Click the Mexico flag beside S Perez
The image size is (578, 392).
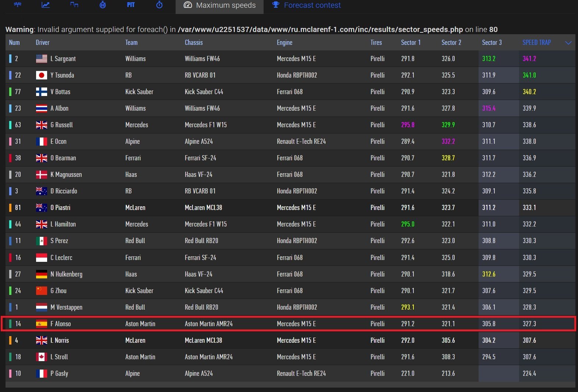coord(41,240)
